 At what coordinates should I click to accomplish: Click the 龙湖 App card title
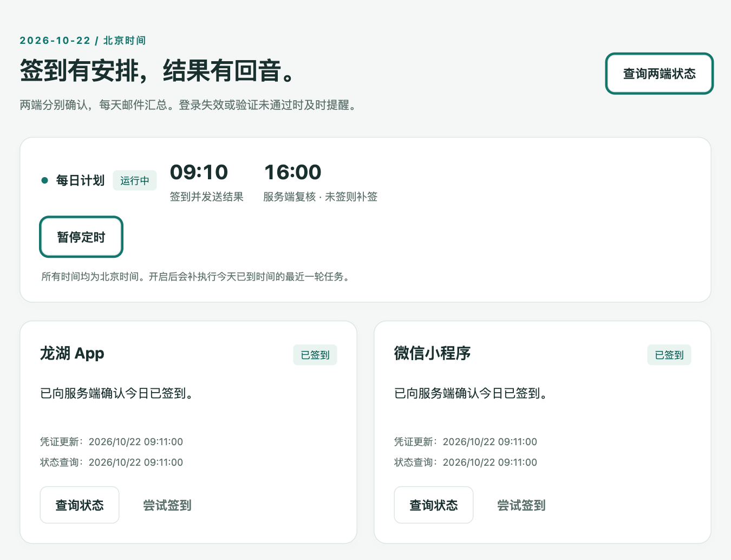(72, 353)
